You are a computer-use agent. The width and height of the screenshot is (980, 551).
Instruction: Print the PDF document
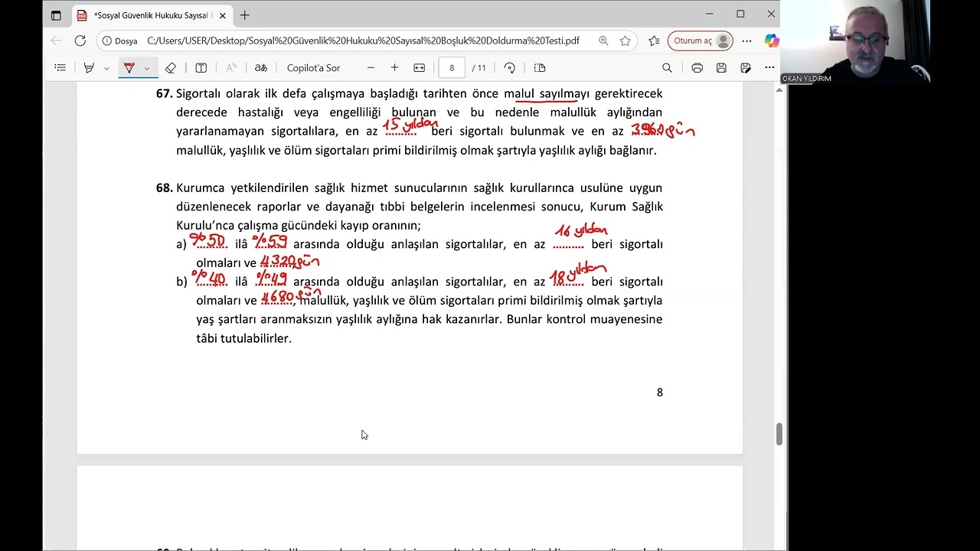[x=697, y=68]
